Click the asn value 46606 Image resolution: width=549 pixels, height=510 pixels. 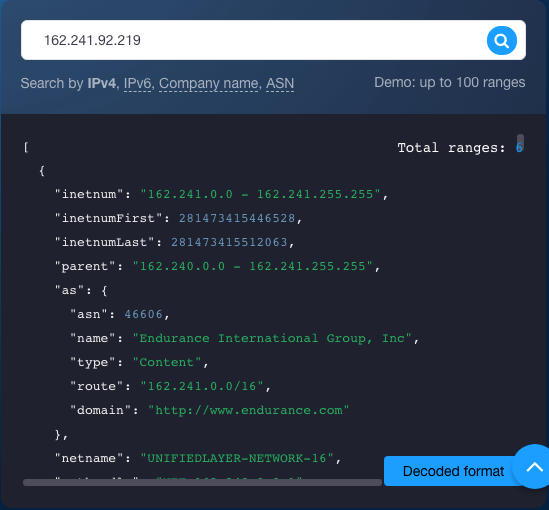coord(144,314)
